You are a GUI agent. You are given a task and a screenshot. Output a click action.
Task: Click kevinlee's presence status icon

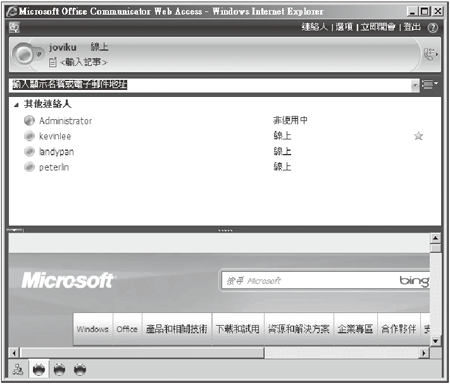29,136
